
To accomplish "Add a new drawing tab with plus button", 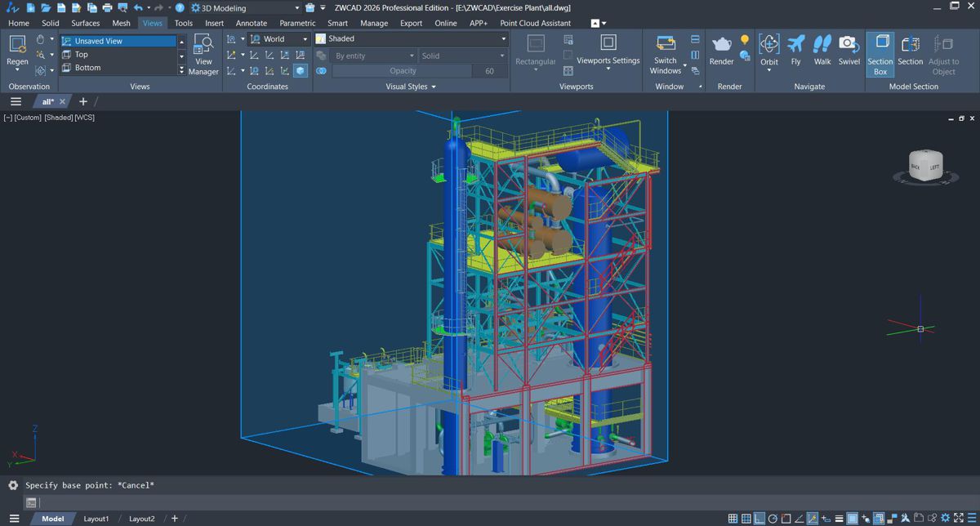I will click(x=82, y=102).
